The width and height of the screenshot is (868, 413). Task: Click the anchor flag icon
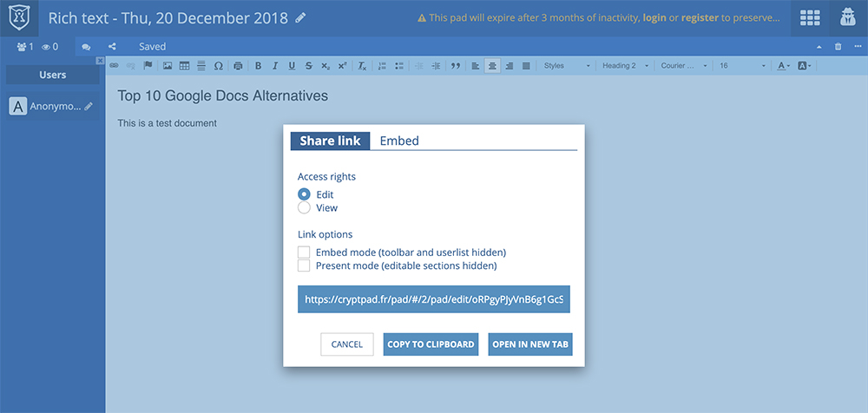pyautogui.click(x=148, y=65)
